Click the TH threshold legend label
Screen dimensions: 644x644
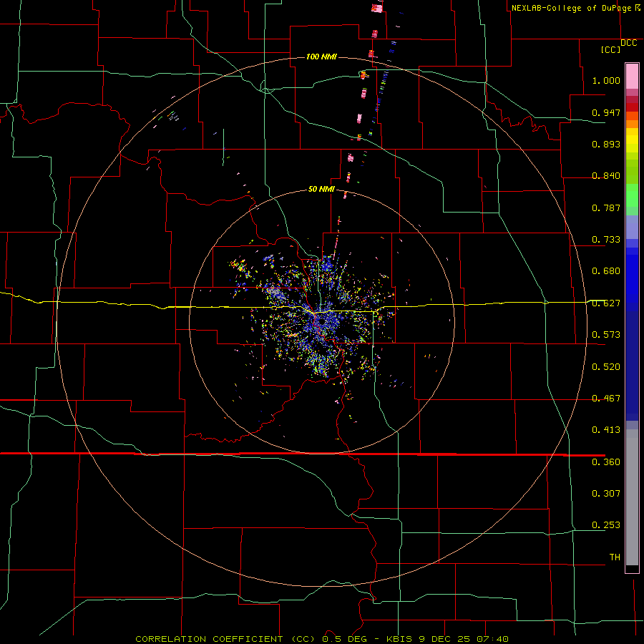[x=615, y=557]
